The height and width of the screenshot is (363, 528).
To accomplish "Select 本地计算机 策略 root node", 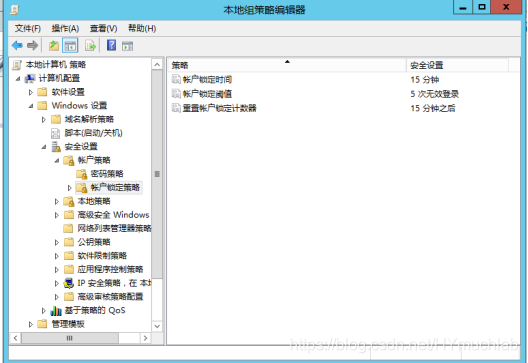I will tap(56, 64).
